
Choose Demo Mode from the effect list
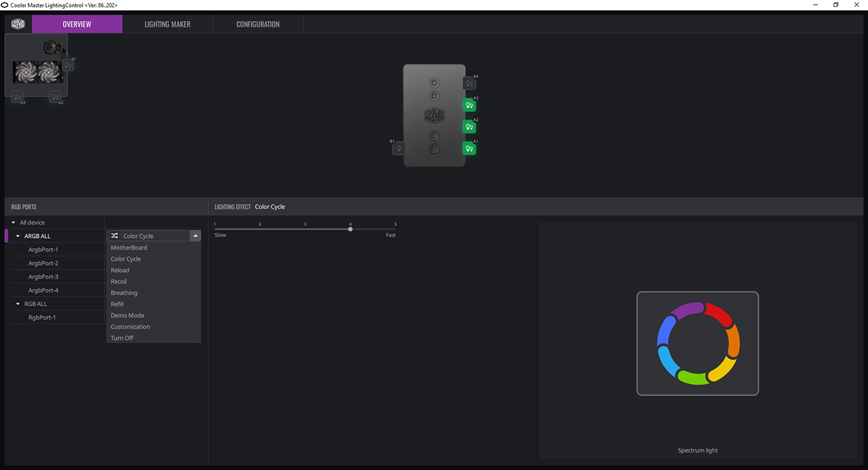153,315
